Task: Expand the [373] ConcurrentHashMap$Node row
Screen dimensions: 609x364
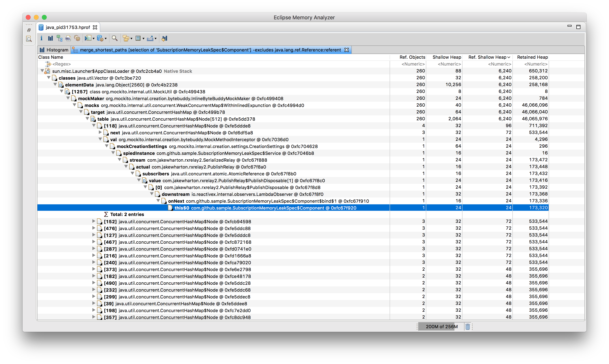Action: pyautogui.click(x=94, y=269)
